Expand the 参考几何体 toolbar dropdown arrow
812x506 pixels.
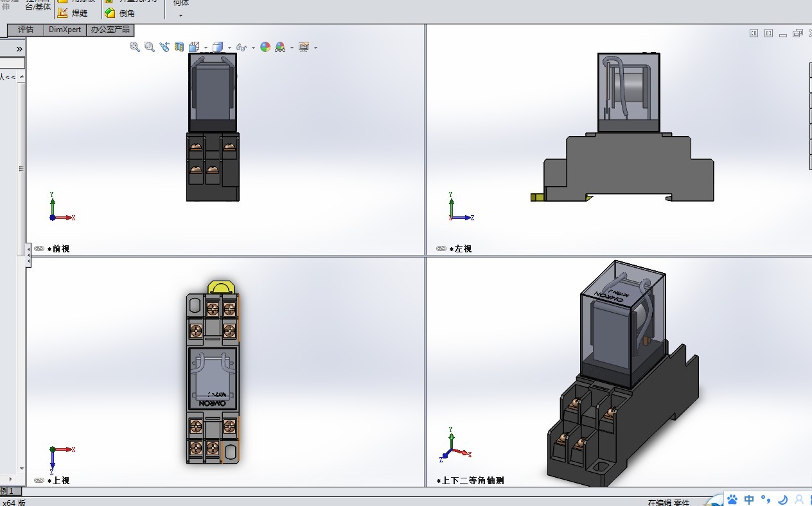click(x=181, y=15)
